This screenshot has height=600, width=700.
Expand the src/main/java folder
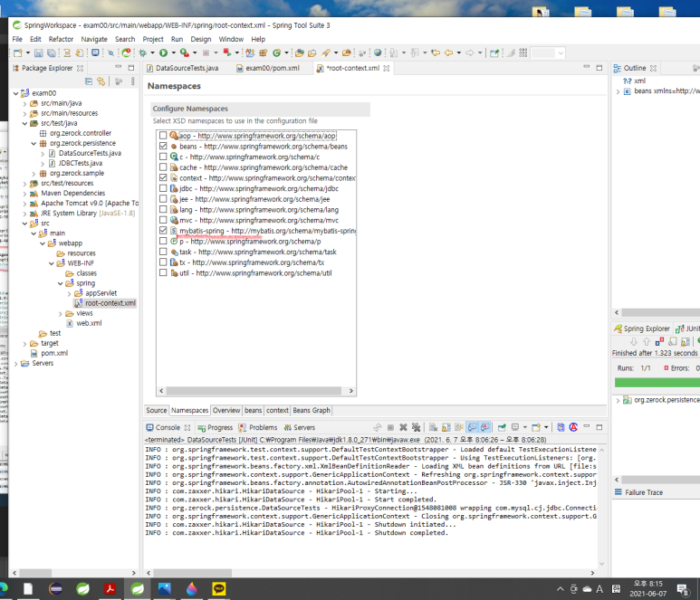(x=24, y=103)
